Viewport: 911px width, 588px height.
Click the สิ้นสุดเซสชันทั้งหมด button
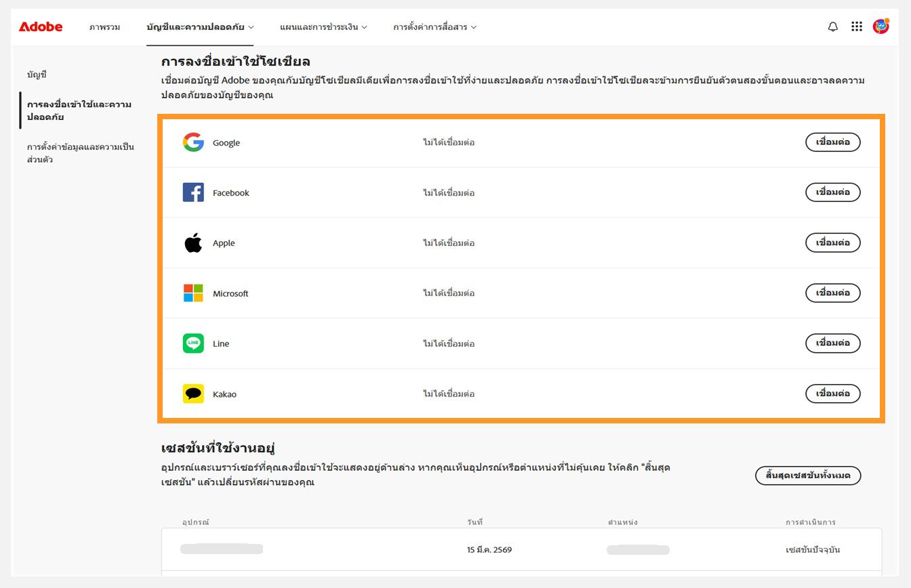click(809, 476)
